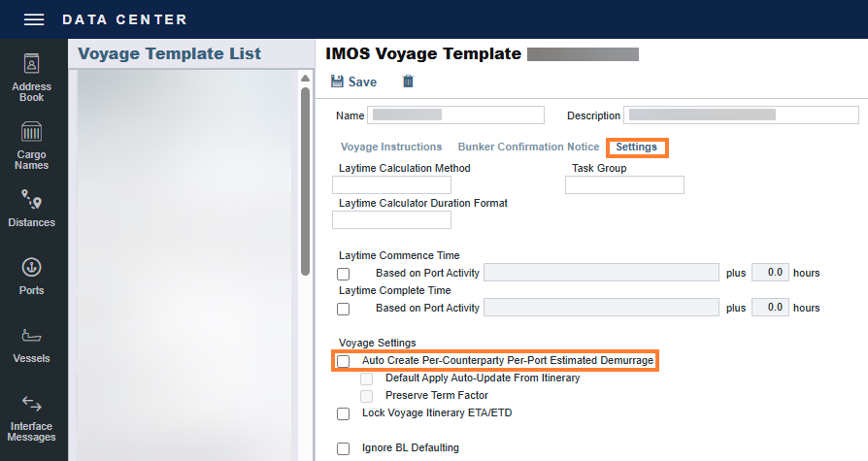This screenshot has height=461, width=868.
Task: Click the IMOS Voyage Template title
Action: 423,53
